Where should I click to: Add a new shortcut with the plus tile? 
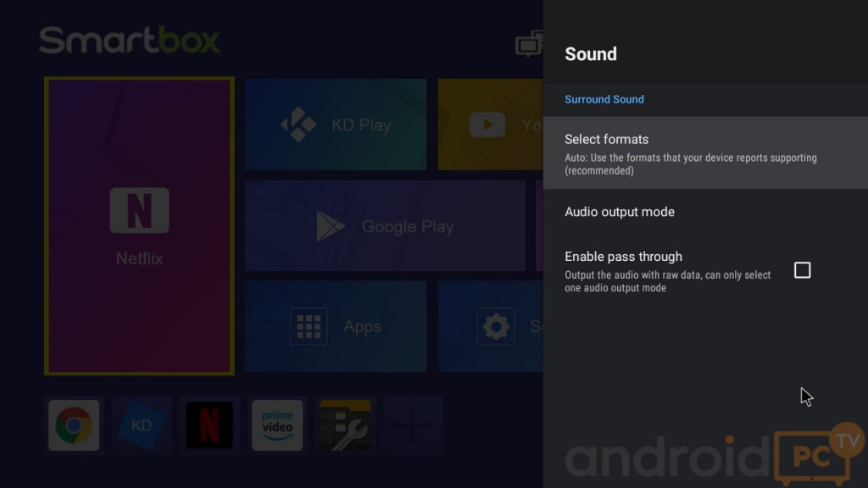[413, 424]
